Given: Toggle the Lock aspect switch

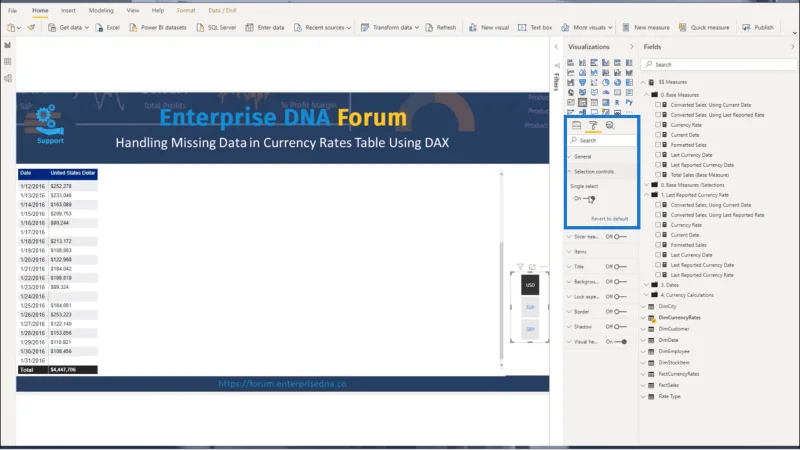Looking at the screenshot, I should [x=620, y=296].
